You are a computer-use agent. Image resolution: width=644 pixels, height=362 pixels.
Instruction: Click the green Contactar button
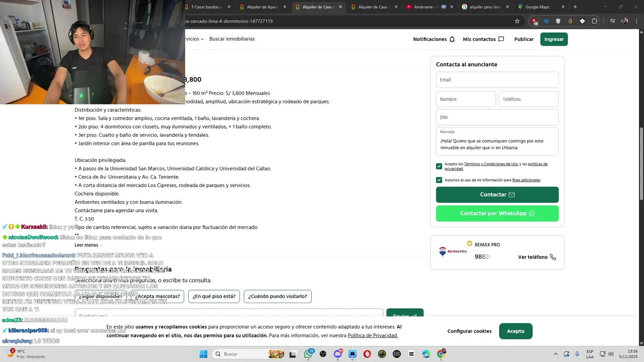497,195
